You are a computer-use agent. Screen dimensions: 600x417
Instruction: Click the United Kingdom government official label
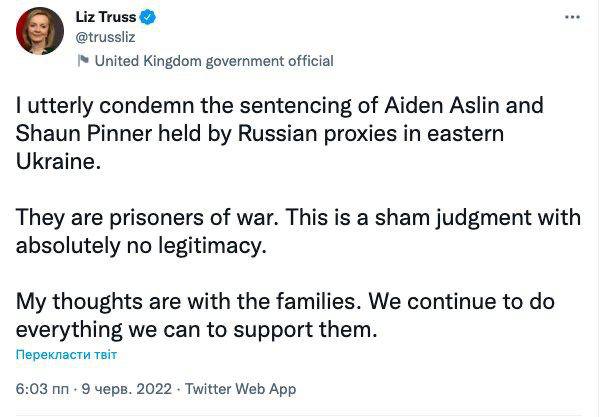(x=213, y=61)
